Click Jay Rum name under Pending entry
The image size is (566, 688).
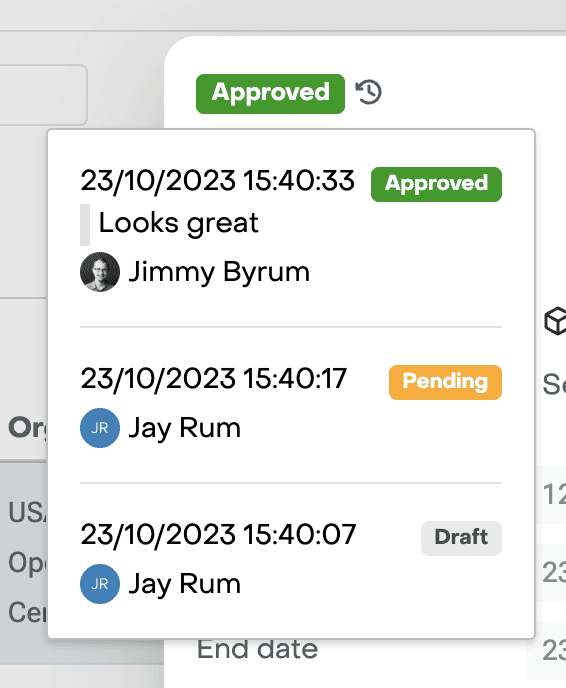[185, 429]
